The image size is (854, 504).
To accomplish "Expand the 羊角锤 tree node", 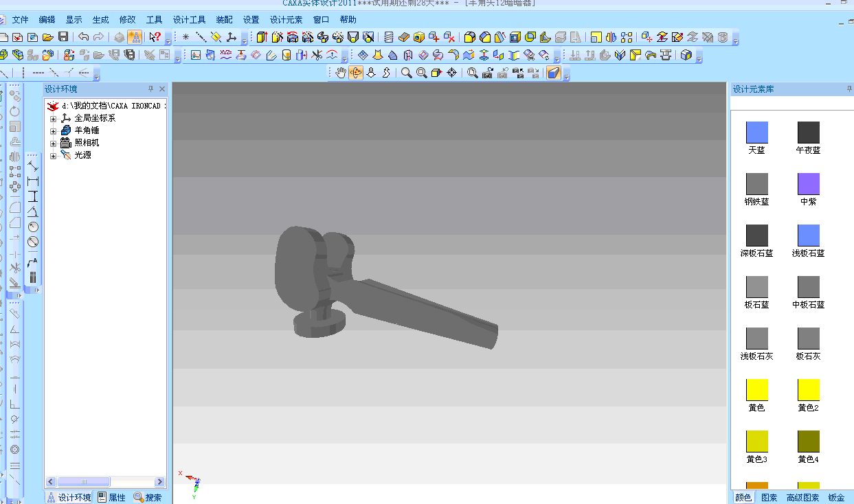I will coord(53,130).
